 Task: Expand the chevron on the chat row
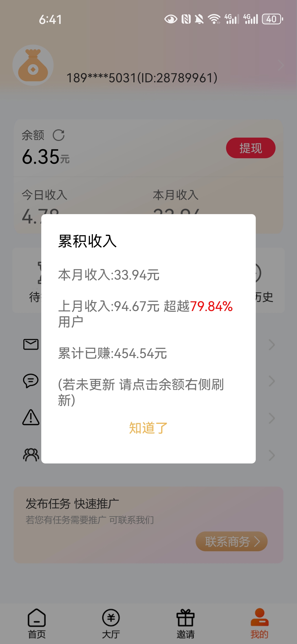(x=272, y=381)
